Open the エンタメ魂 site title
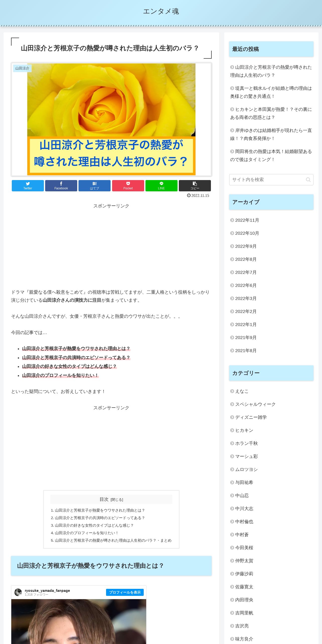The width and height of the screenshot is (322, 644). point(161,11)
